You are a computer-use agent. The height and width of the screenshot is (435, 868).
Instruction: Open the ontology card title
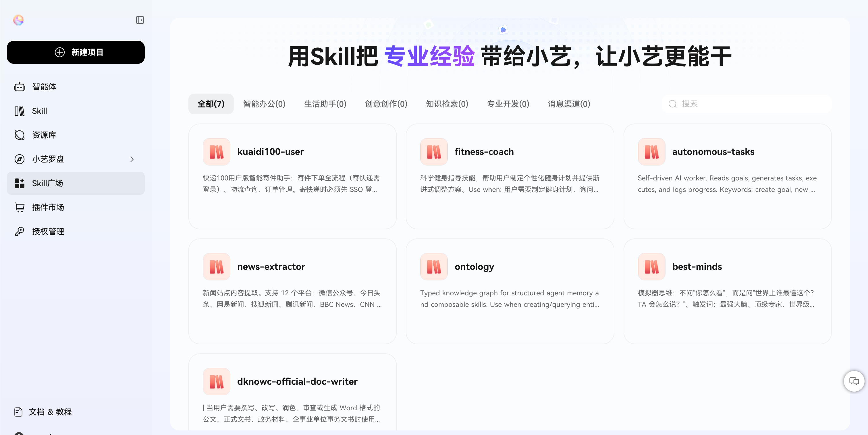pos(474,267)
